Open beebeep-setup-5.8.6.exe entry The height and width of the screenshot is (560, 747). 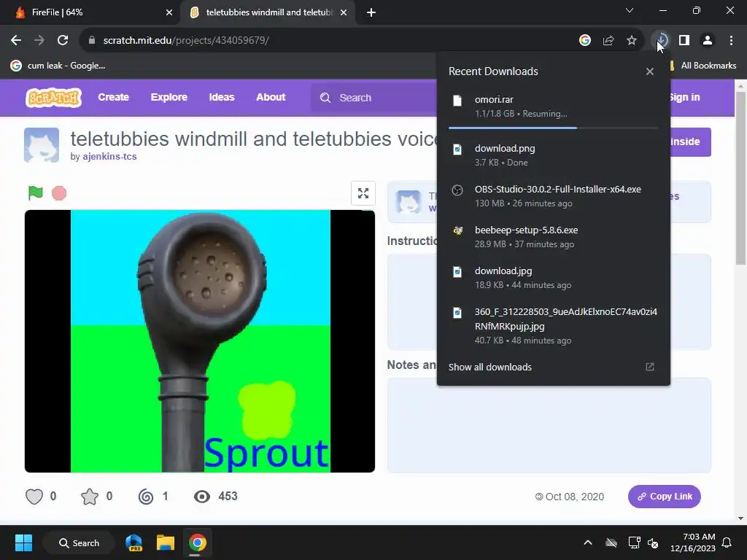[x=553, y=237]
